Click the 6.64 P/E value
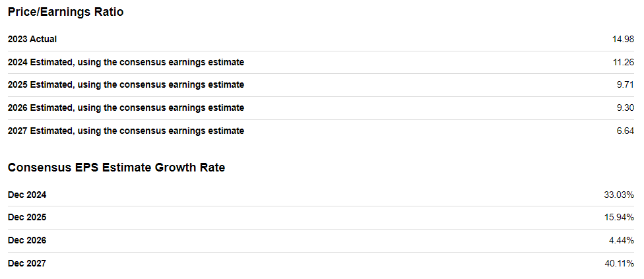The image size is (644, 279). pyautogui.click(x=626, y=131)
